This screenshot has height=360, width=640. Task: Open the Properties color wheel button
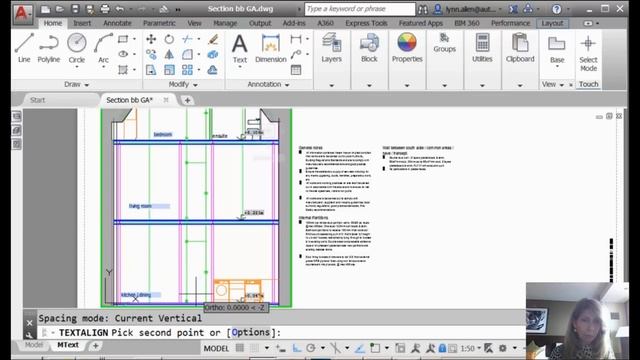click(x=407, y=48)
